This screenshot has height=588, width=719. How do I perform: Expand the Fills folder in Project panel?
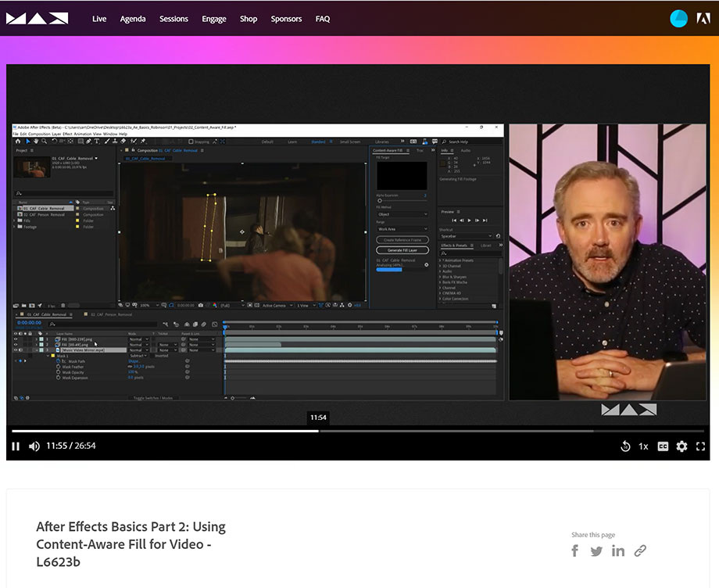point(14,220)
